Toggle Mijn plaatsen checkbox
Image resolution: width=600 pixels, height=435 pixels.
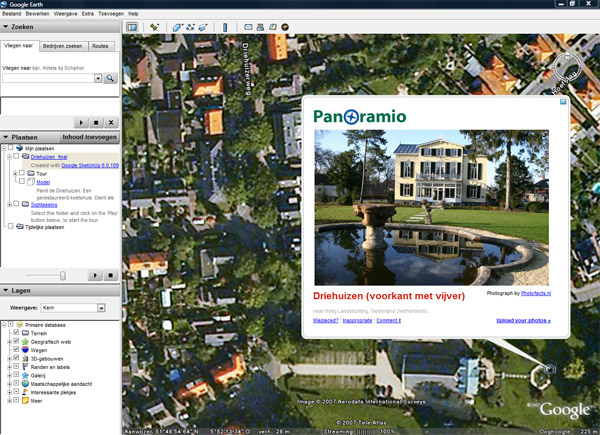click(11, 148)
